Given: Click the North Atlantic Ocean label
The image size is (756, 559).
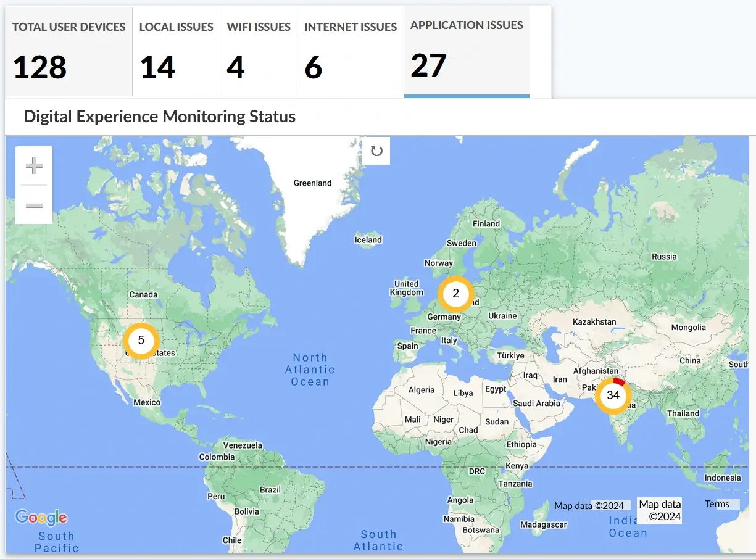Looking at the screenshot, I should tap(310, 370).
